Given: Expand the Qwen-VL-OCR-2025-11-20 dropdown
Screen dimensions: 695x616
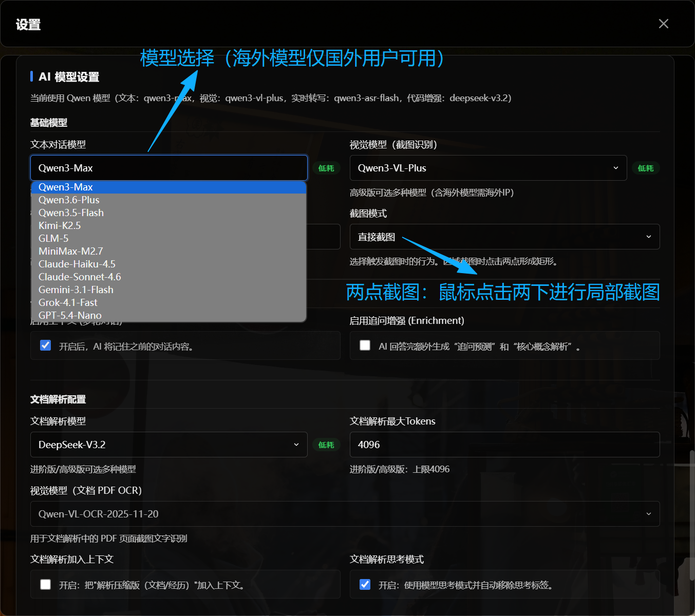Looking at the screenshot, I should (x=345, y=514).
